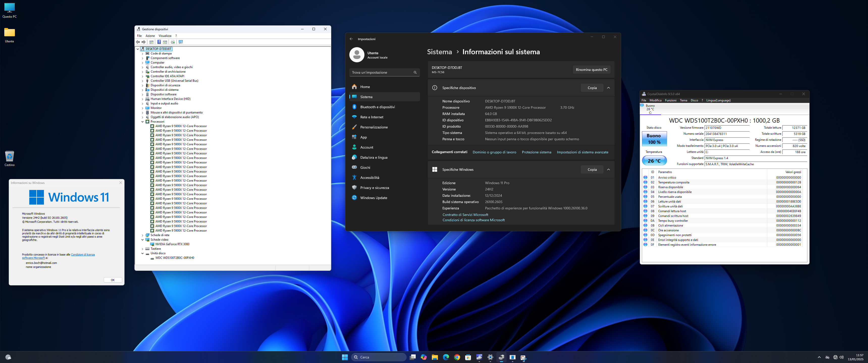Collapse DESKTOP-D7DDJ8T root node
This screenshot has height=363, width=868.
tap(138, 49)
